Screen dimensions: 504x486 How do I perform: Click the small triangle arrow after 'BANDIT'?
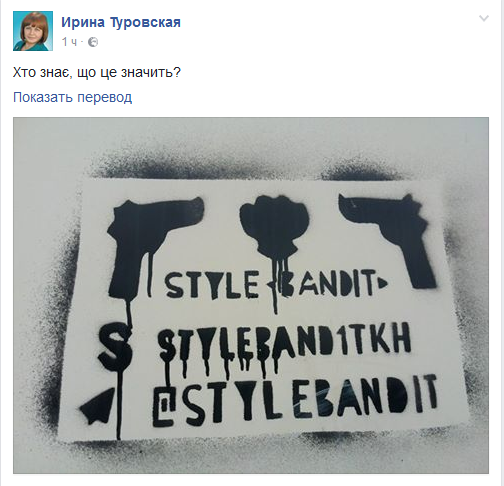point(382,283)
